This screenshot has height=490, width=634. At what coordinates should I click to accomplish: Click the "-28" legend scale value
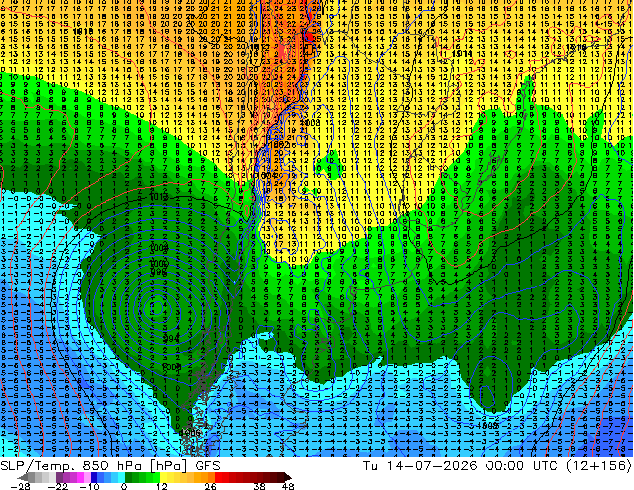[20, 486]
